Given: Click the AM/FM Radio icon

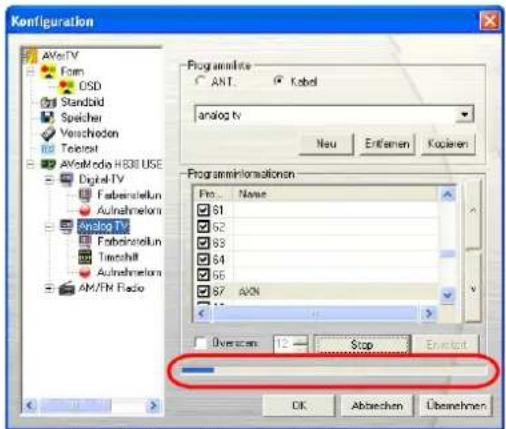Looking at the screenshot, I should (67, 288).
